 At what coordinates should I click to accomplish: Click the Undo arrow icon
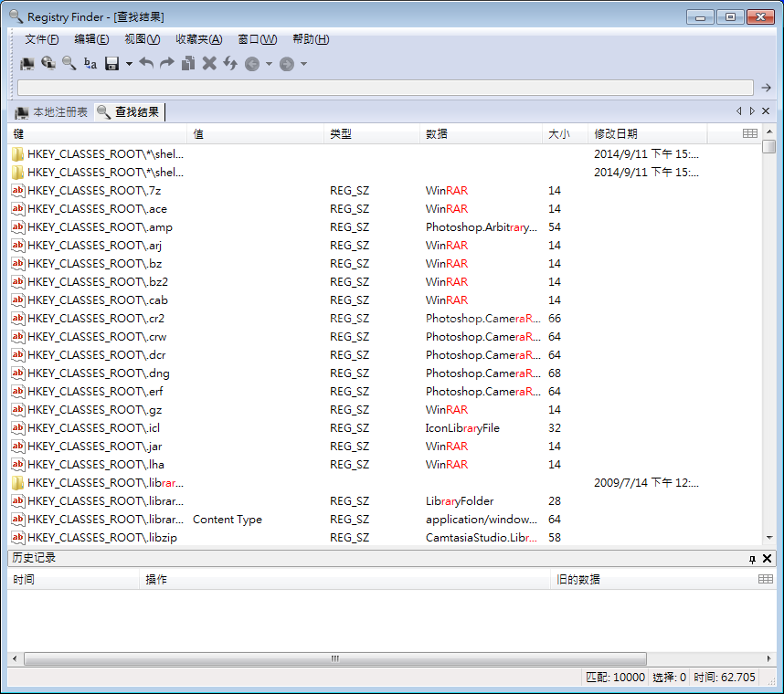click(146, 63)
